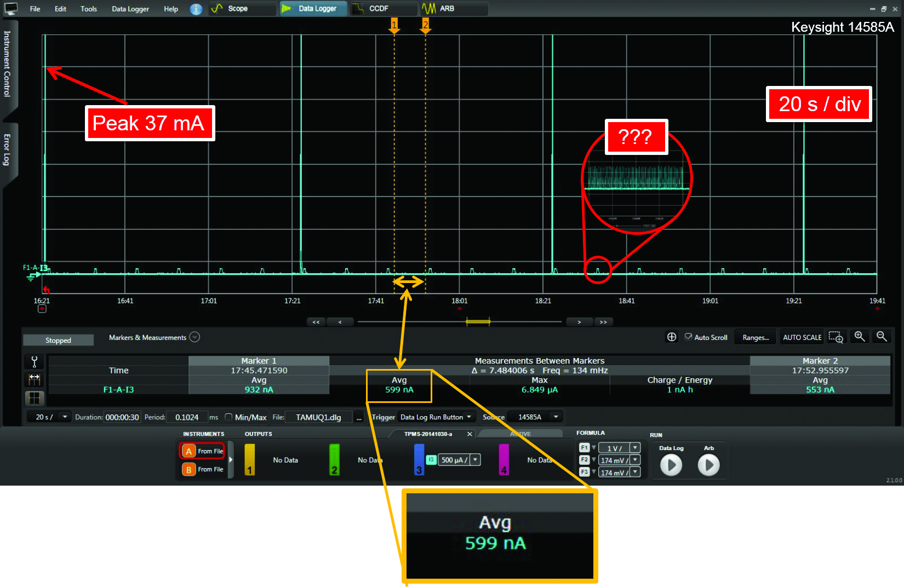
Task: Click the zoom out magnifier icon
Action: [x=881, y=337]
